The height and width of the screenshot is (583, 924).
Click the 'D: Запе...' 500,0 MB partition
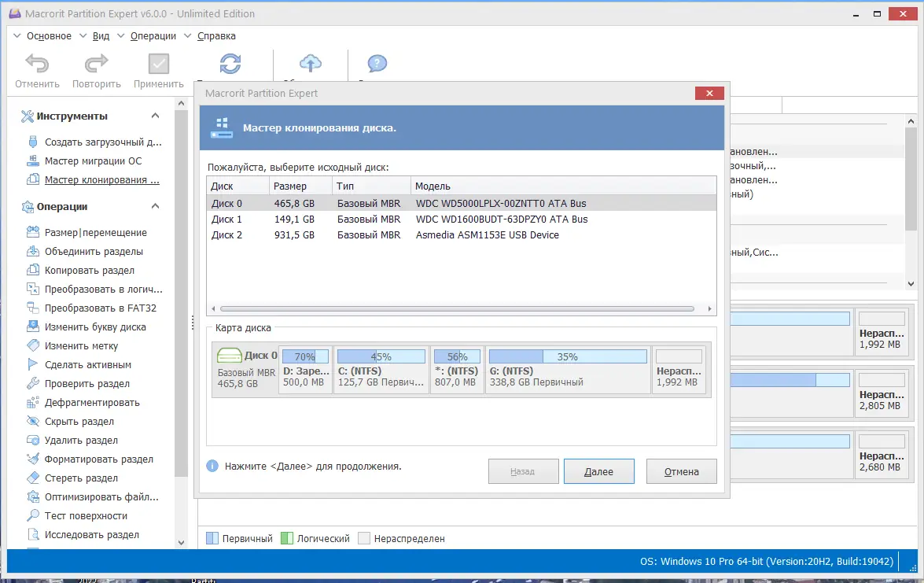point(306,370)
